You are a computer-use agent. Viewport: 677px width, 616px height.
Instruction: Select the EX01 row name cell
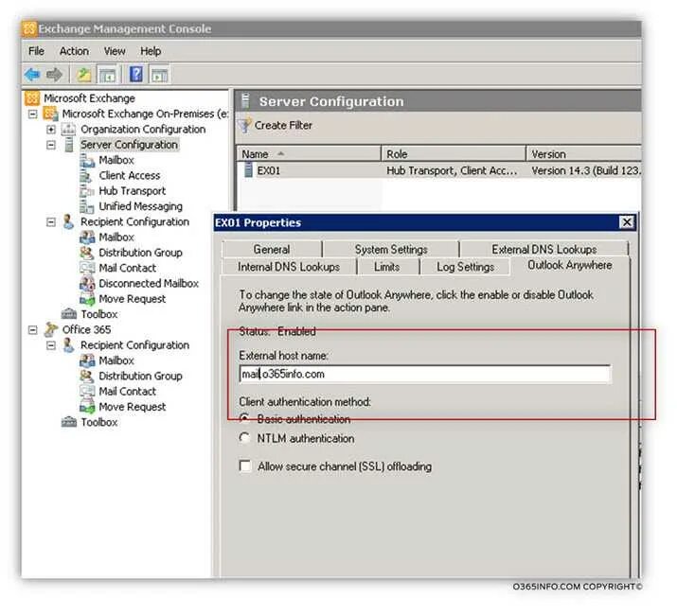(269, 171)
